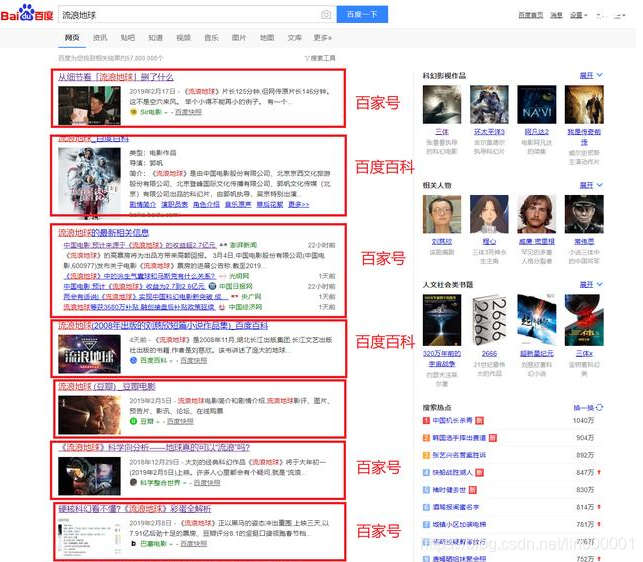The height and width of the screenshot is (562, 643).
Task: Click the 三体x book cover
Action: (584, 320)
